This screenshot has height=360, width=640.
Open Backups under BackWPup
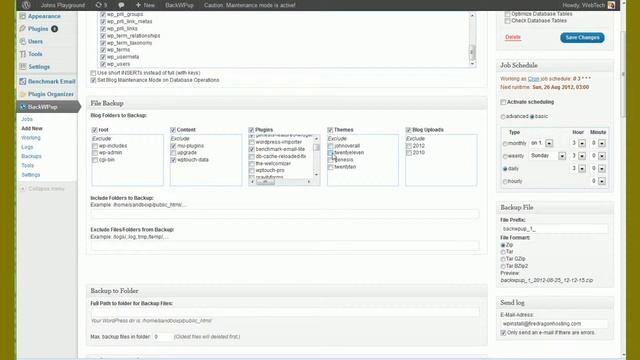tap(31, 156)
